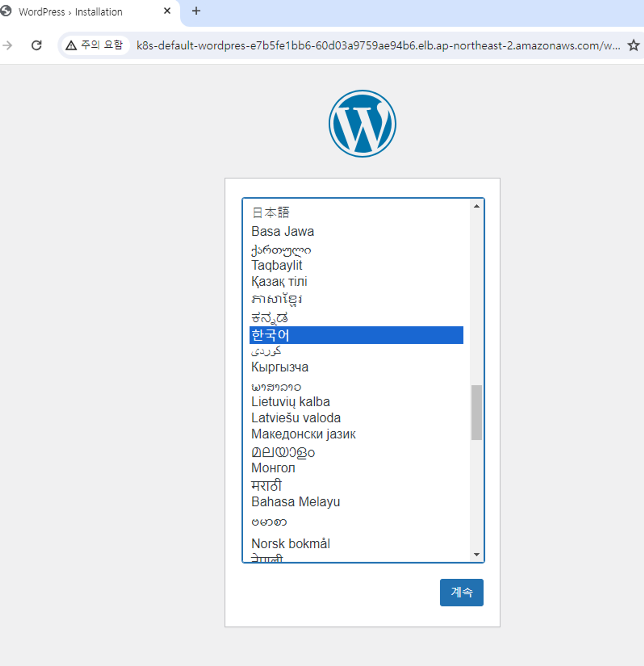Screen dimensions: 644x666
Task: Select the Khmer language entry
Action: tap(356, 299)
